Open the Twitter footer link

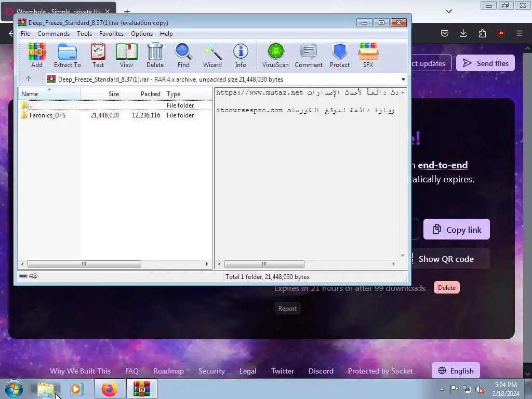(x=282, y=371)
